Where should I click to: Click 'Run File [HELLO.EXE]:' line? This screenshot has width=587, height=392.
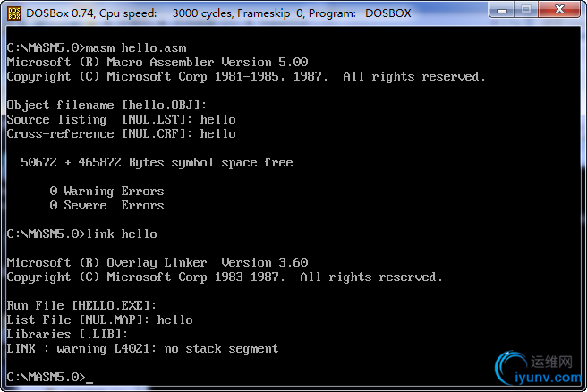coord(81,305)
